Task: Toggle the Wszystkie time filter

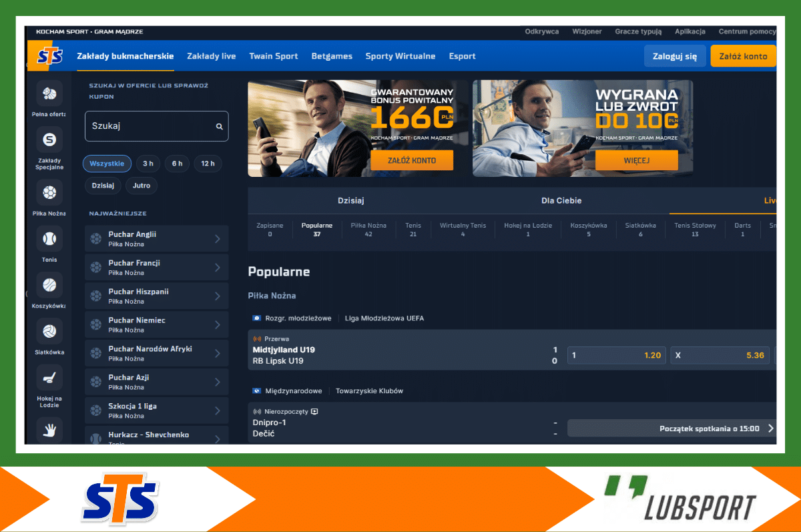Action: (x=107, y=164)
